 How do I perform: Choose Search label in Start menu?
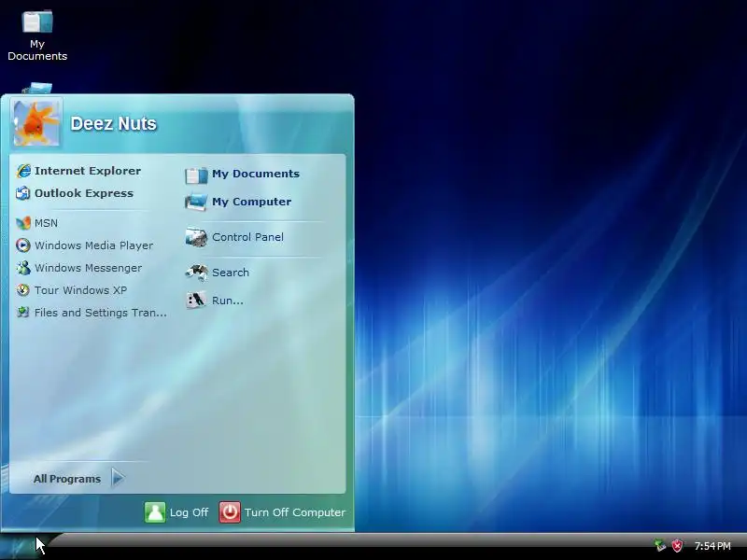coord(231,273)
